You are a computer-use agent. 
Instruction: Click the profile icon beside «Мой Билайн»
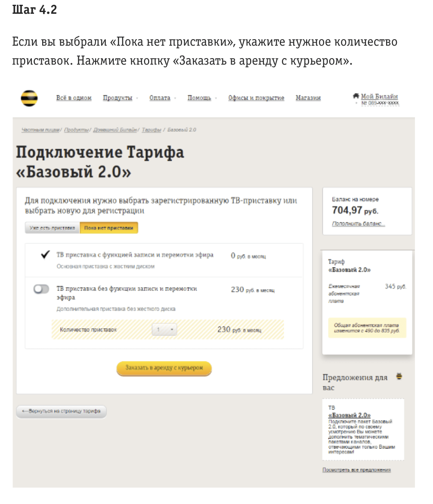click(357, 96)
